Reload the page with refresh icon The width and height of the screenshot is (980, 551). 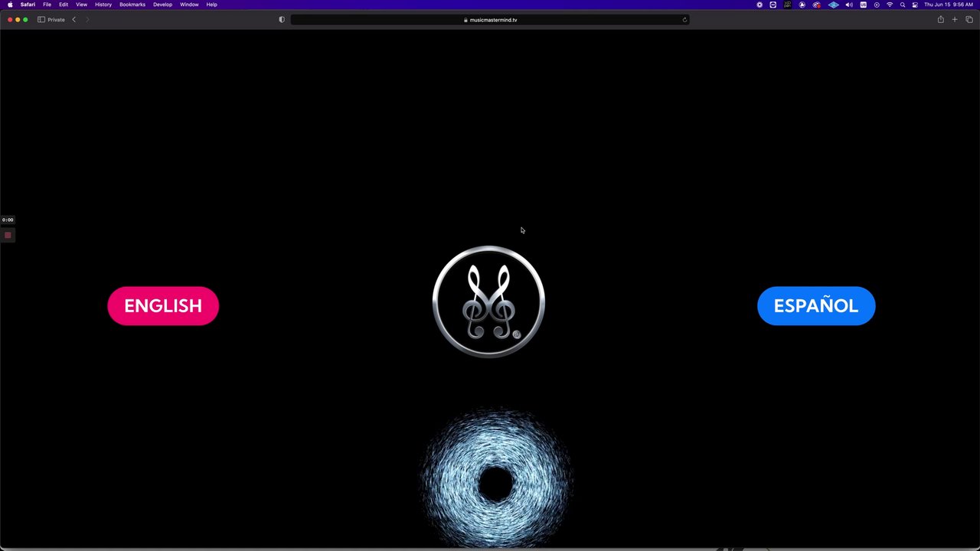(684, 20)
